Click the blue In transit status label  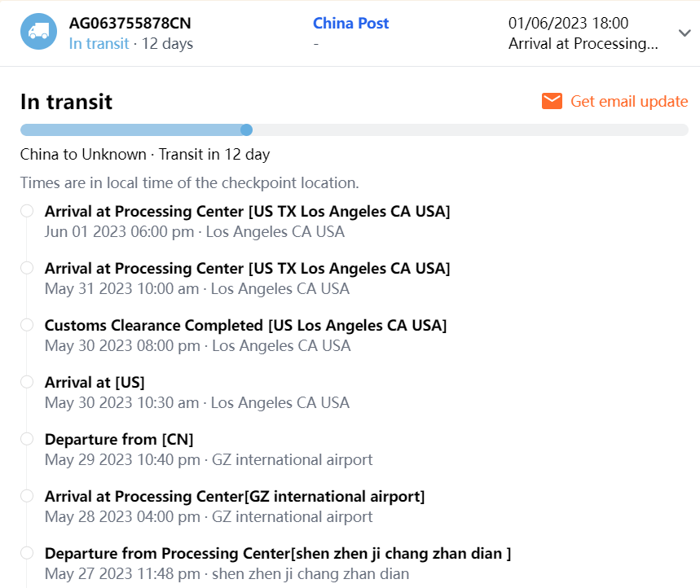[x=99, y=43]
